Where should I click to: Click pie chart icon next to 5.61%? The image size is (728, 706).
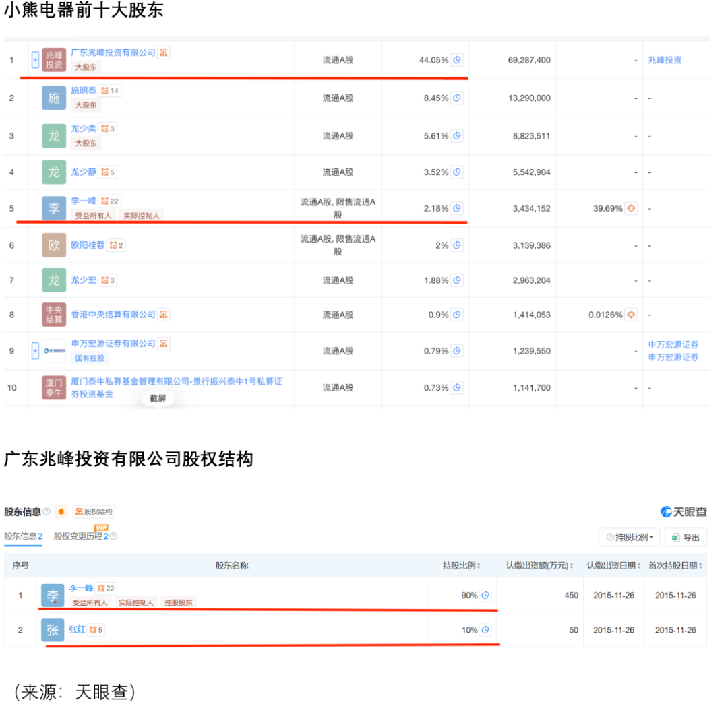(457, 136)
